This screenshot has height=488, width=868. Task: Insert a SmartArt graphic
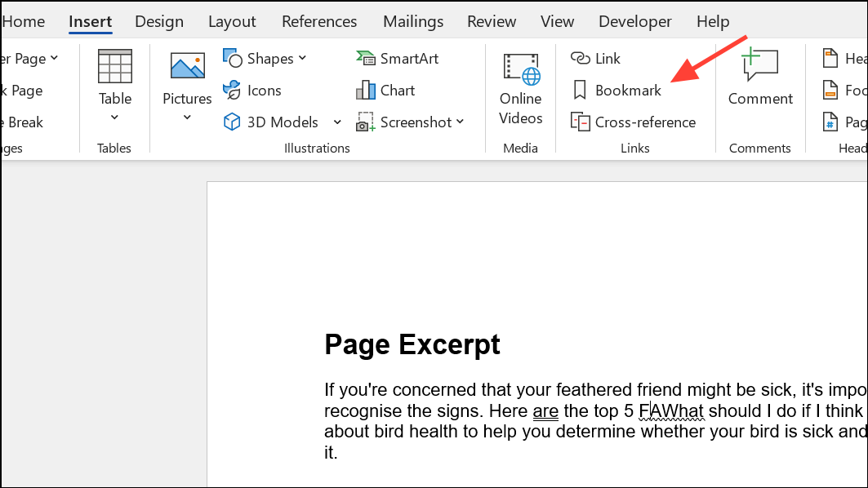(x=398, y=58)
